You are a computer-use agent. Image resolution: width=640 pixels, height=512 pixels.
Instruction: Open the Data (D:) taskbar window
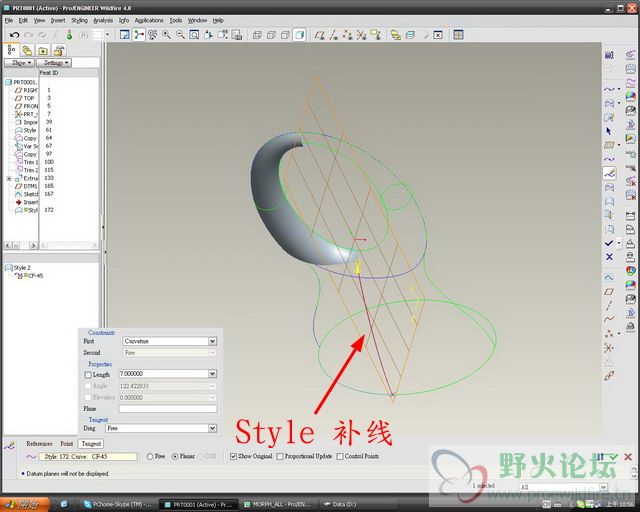pos(340,505)
